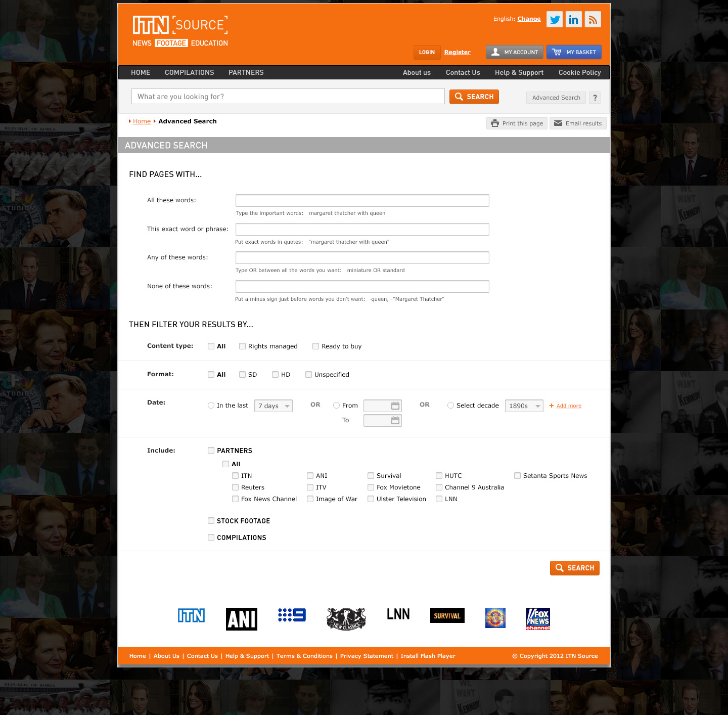Screen dimensions: 728x715
Task: Click inside the main search field
Action: tap(288, 96)
